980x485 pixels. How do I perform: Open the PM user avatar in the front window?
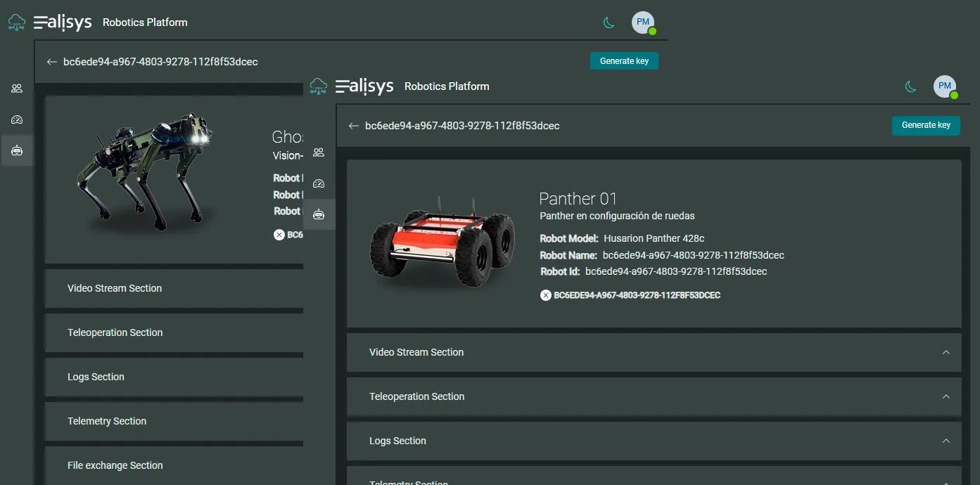[x=945, y=86]
